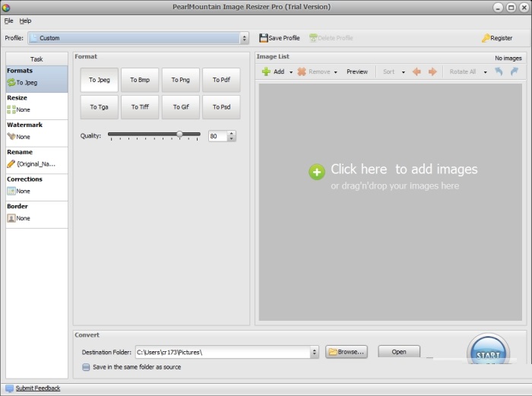The height and width of the screenshot is (396, 532).
Task: Expand the Profile dropdown
Action: click(244, 38)
